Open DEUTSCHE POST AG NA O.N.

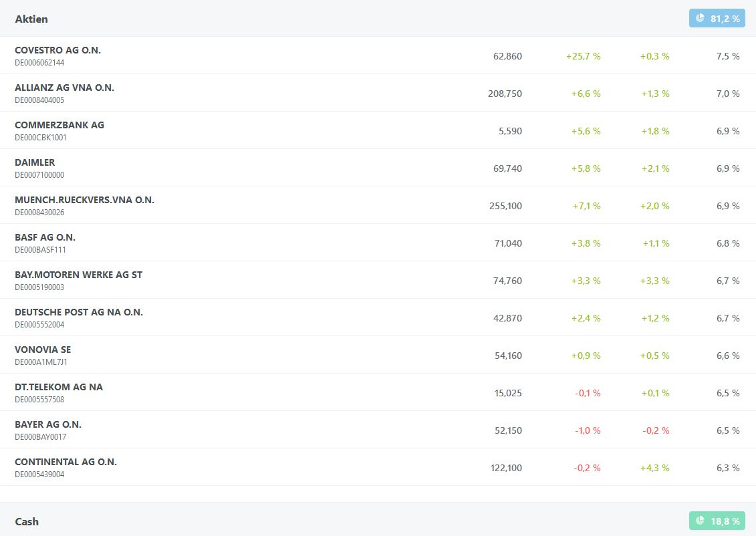[79, 312]
